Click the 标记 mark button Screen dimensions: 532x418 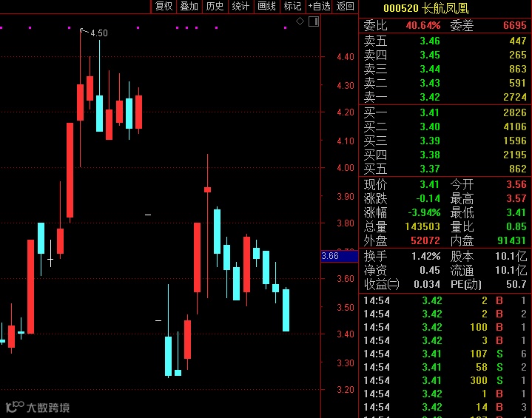click(292, 7)
